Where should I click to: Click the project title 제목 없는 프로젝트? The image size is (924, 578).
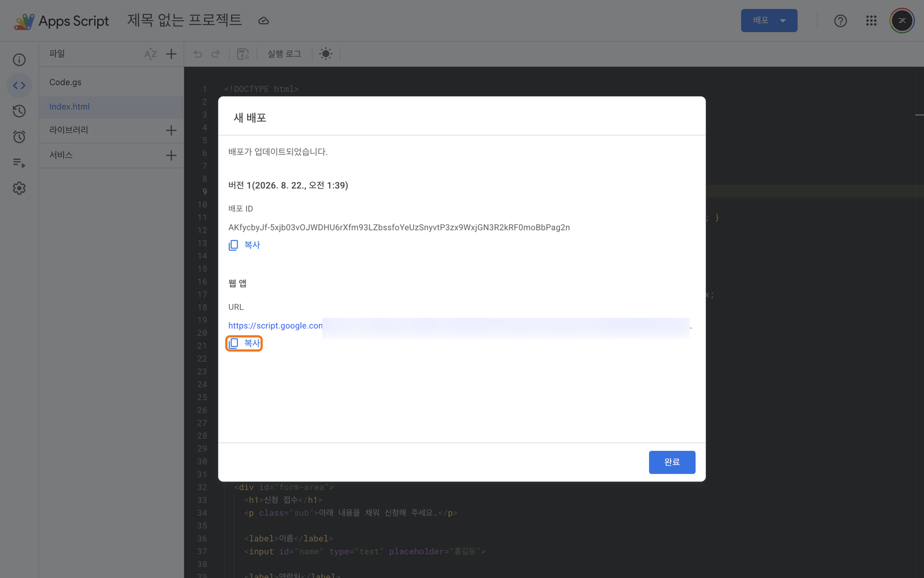tap(184, 20)
